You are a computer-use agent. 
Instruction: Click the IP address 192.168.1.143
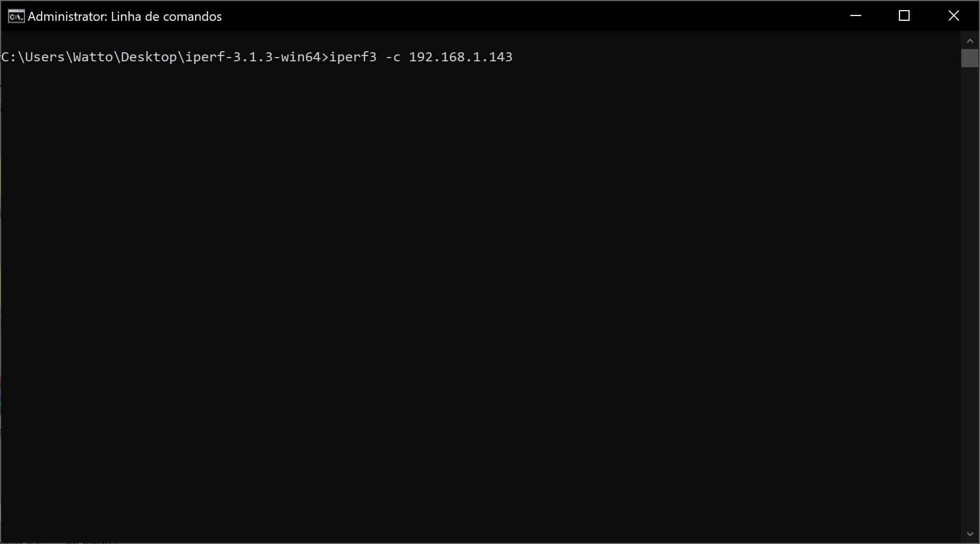(460, 57)
